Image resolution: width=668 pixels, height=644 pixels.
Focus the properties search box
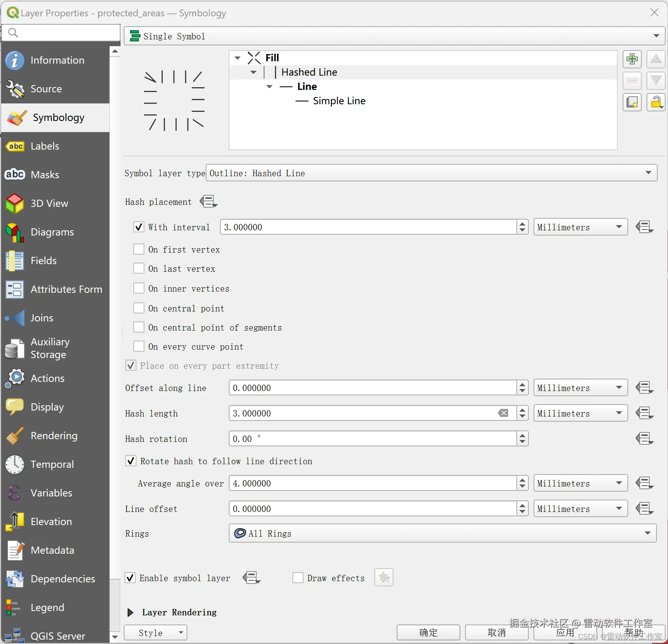(x=61, y=33)
